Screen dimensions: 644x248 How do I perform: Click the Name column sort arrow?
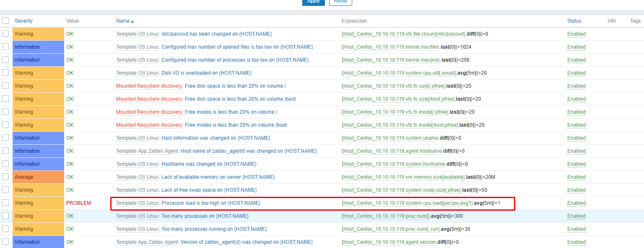coord(132,21)
